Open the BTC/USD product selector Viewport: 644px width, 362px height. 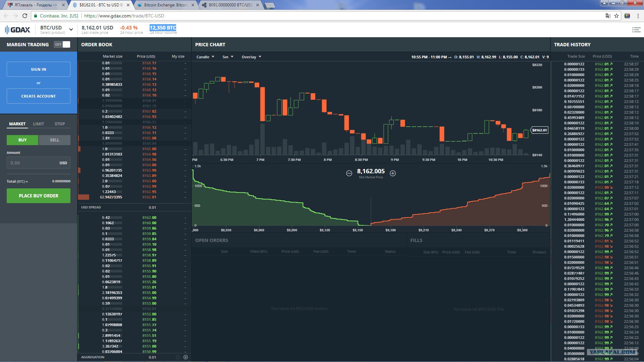point(56,30)
